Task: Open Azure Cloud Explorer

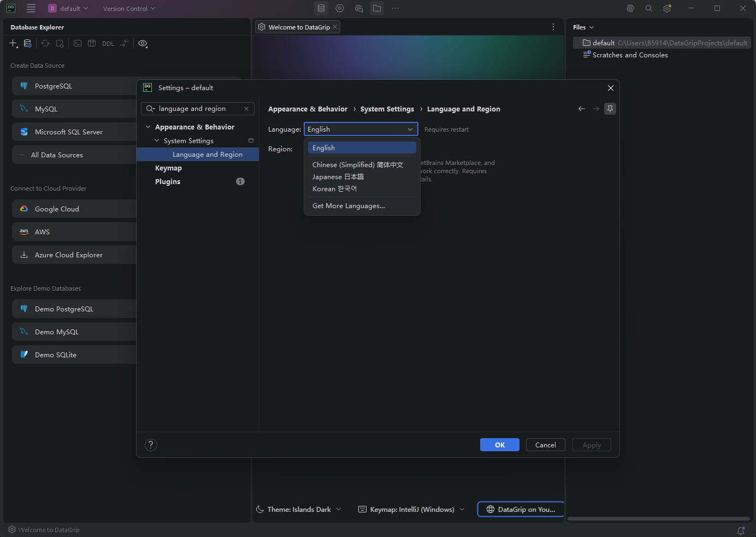Action: (x=74, y=255)
